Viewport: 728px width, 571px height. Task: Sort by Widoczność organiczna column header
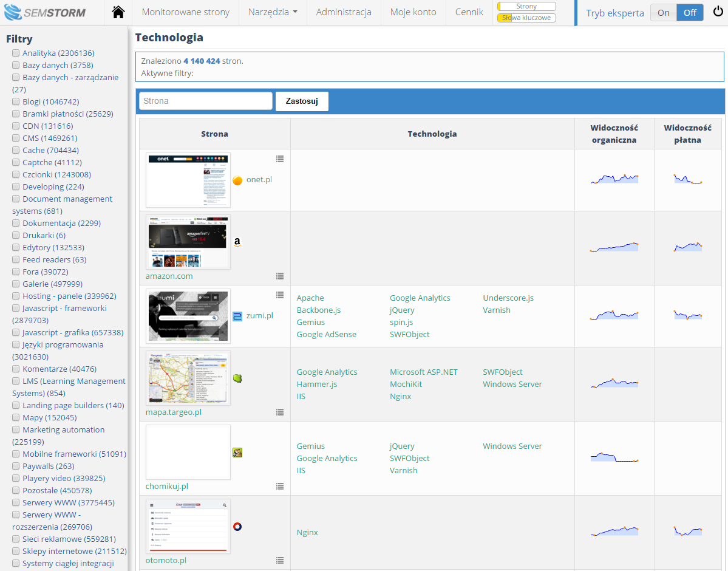(614, 134)
